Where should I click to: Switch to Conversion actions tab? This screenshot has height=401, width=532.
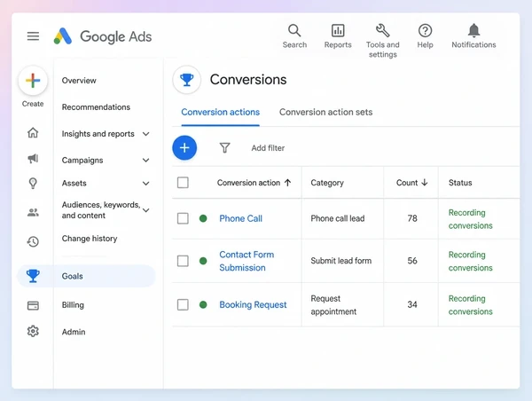coord(221,112)
